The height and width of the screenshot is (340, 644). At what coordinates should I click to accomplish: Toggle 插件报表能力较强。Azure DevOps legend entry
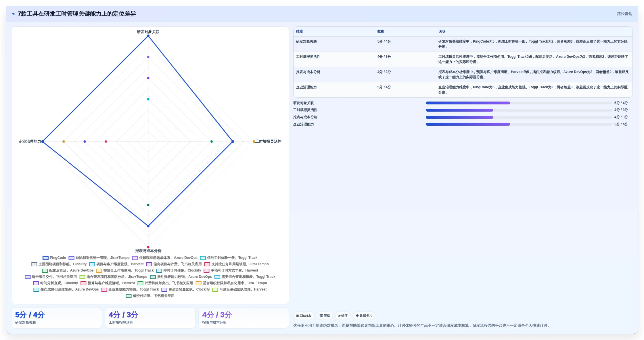[x=181, y=277]
